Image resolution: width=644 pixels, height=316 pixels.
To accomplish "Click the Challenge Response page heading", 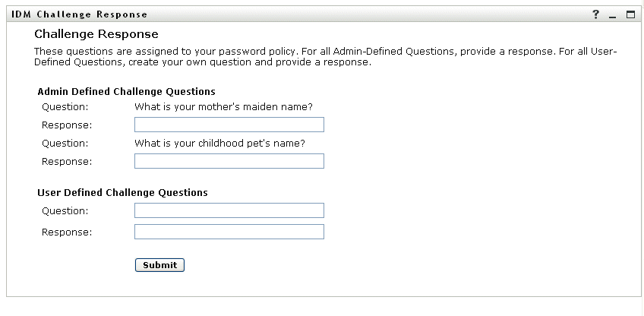I will [96, 34].
